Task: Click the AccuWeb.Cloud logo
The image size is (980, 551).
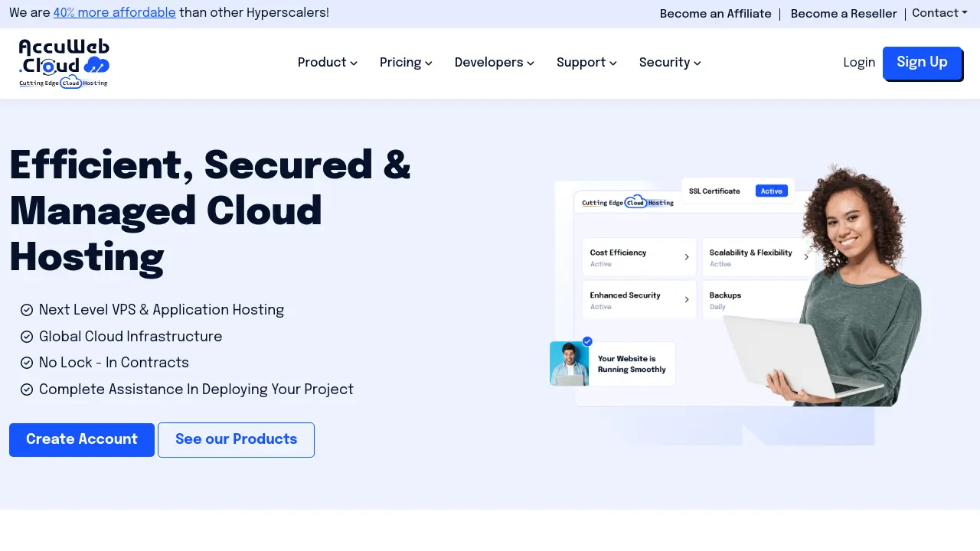Action: [64, 64]
